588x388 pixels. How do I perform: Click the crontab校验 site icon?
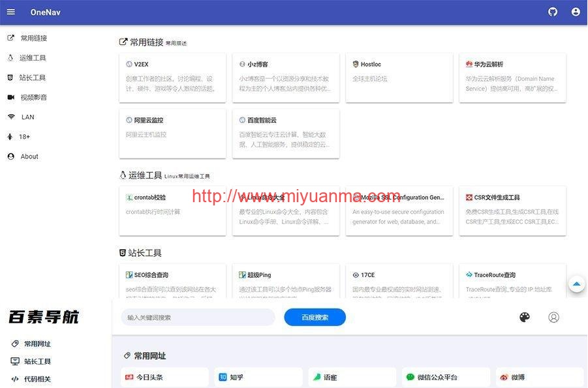(129, 197)
